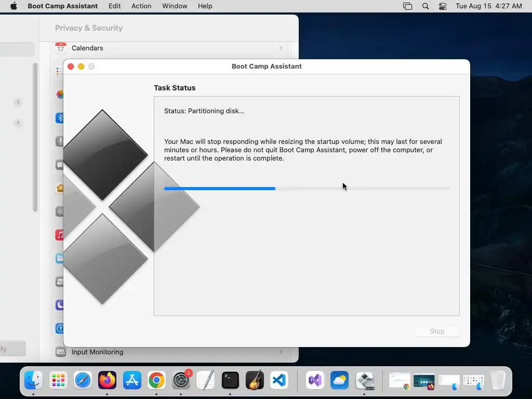Click Boot Camp Assistant icon in Dock
This screenshot has height=399, width=532.
point(365,380)
